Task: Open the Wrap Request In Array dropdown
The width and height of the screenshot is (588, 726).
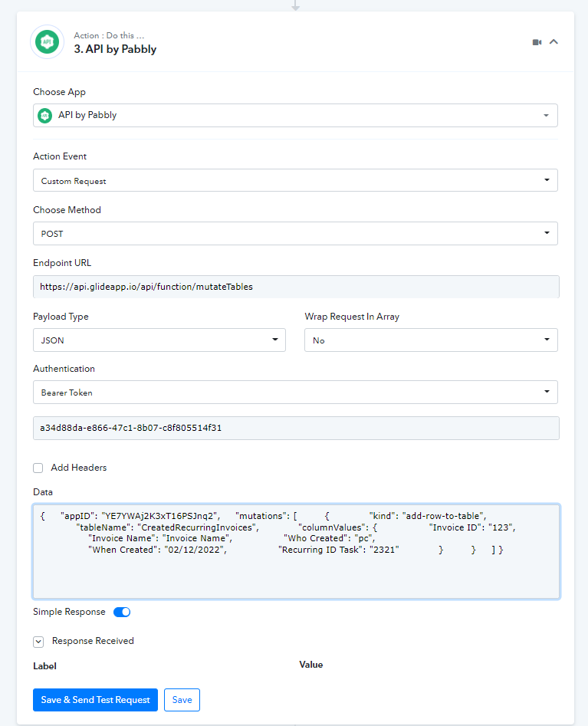Action: 431,340
